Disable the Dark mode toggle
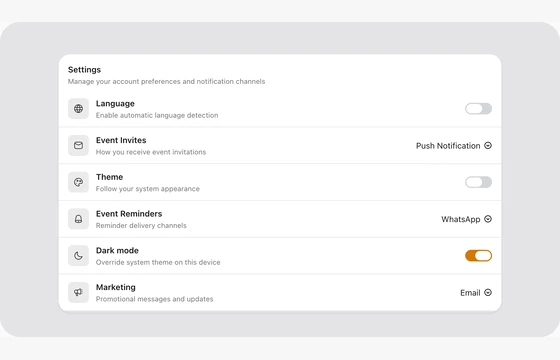560x360 pixels. tap(479, 256)
